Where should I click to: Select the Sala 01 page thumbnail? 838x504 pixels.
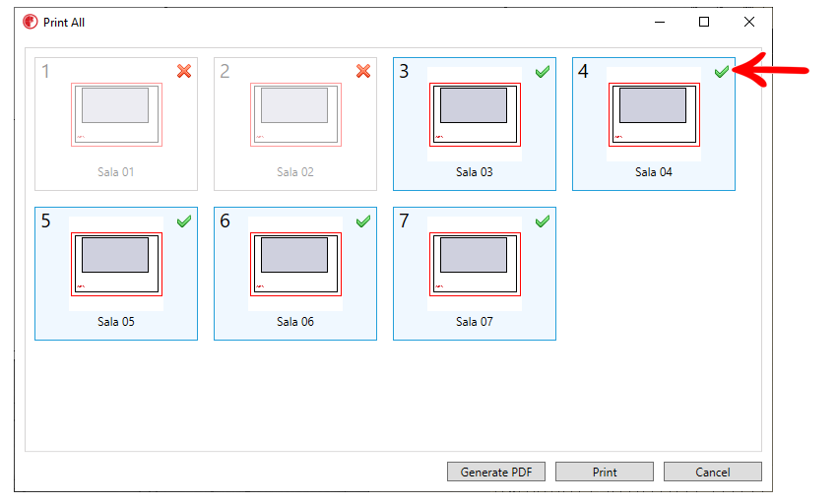click(x=116, y=114)
